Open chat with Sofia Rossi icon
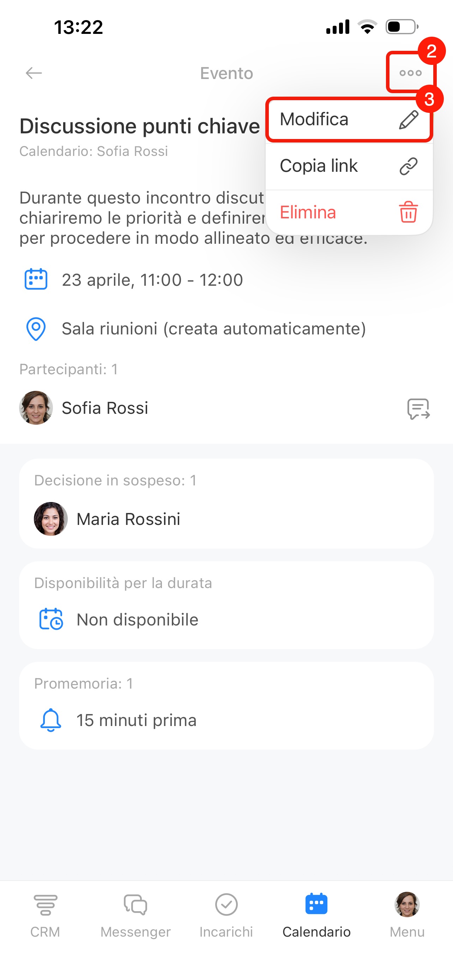This screenshot has width=453, height=980. coord(418,409)
